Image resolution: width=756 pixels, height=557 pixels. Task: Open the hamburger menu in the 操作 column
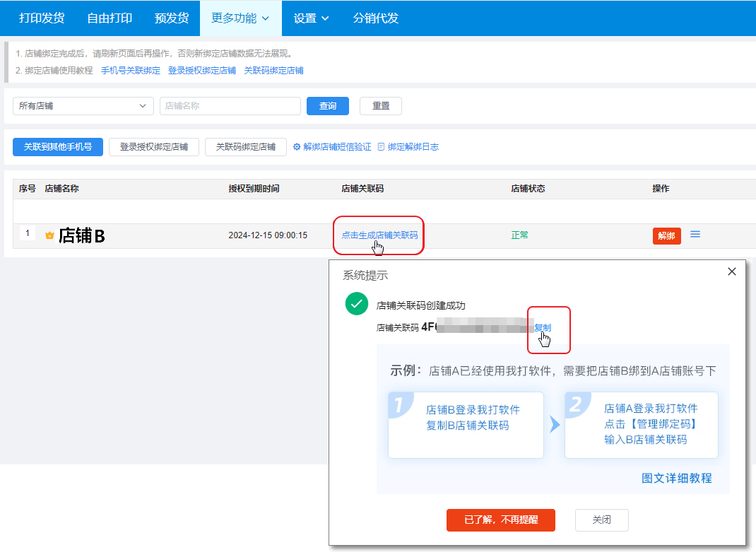[x=695, y=233]
